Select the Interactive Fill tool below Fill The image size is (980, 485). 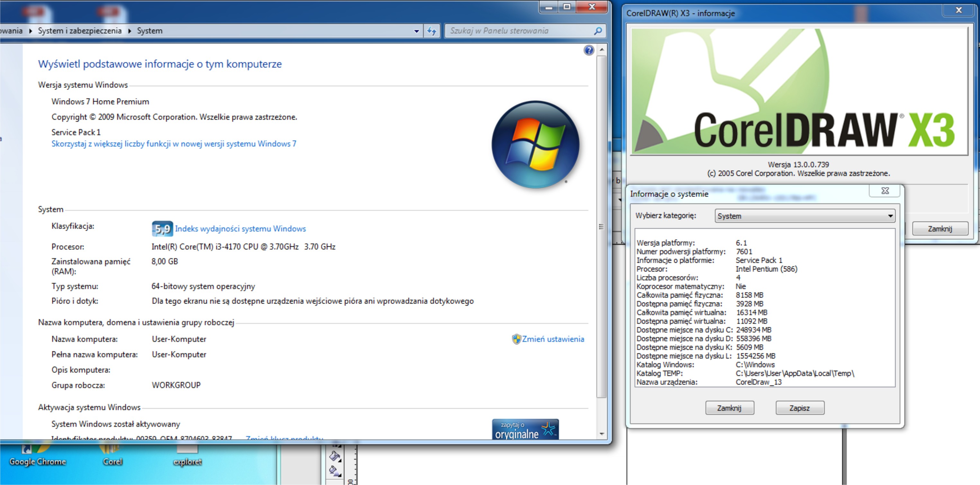click(334, 471)
